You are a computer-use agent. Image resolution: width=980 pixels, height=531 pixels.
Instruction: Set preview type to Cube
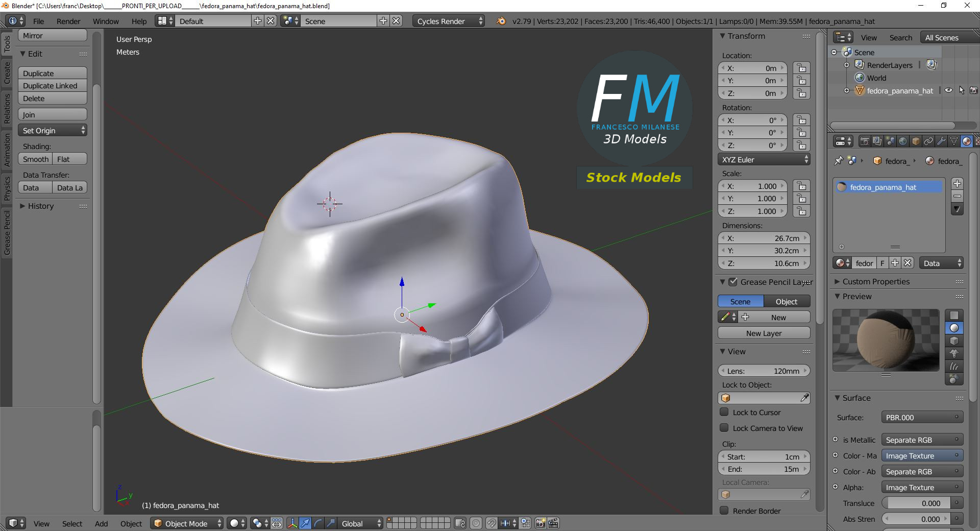click(x=954, y=341)
